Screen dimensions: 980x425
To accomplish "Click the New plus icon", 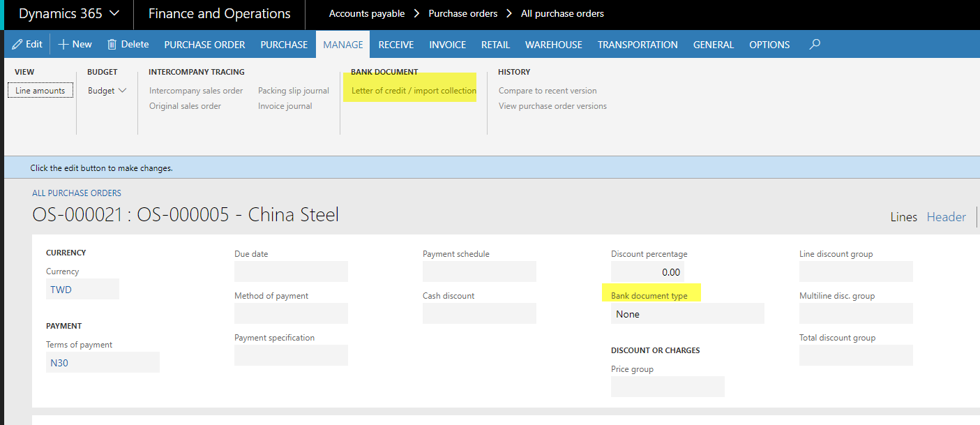I will 63,44.
